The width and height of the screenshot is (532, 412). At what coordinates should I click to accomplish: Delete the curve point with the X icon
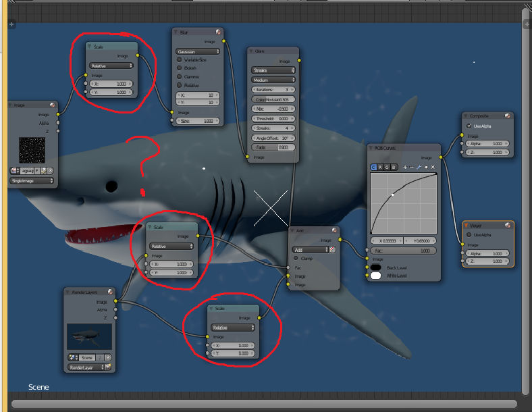tap(433, 167)
